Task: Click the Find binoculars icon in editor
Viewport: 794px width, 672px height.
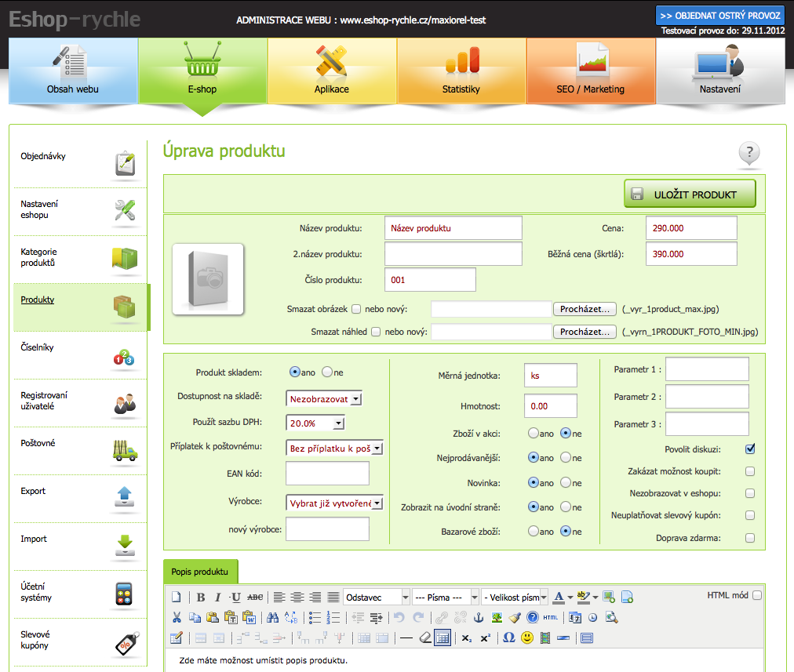Action: tap(272, 617)
